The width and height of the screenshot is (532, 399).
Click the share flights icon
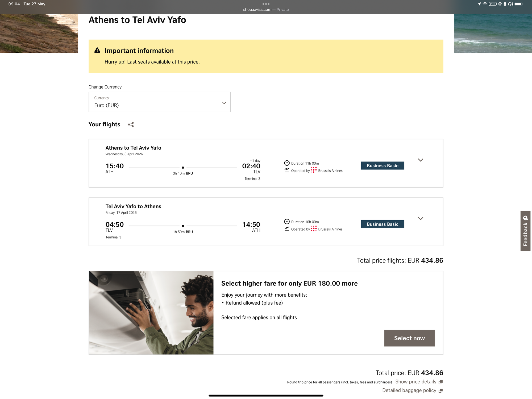pyautogui.click(x=131, y=124)
